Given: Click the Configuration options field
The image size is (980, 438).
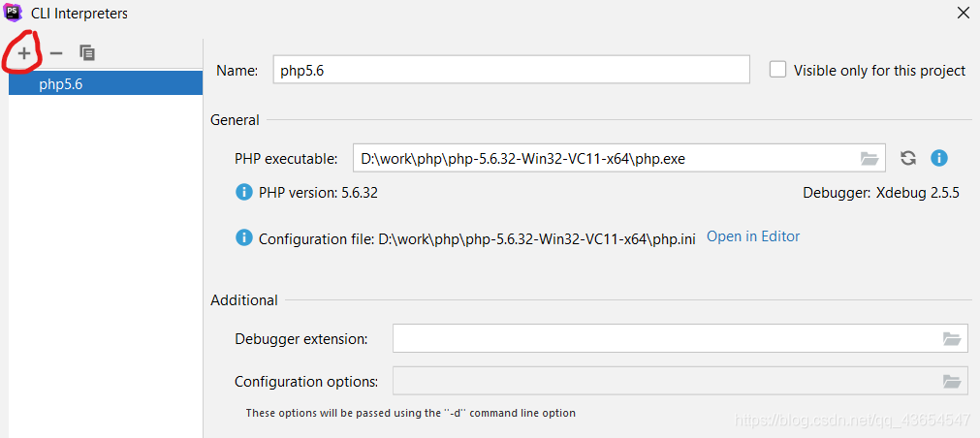Looking at the screenshot, I should (x=664, y=381).
